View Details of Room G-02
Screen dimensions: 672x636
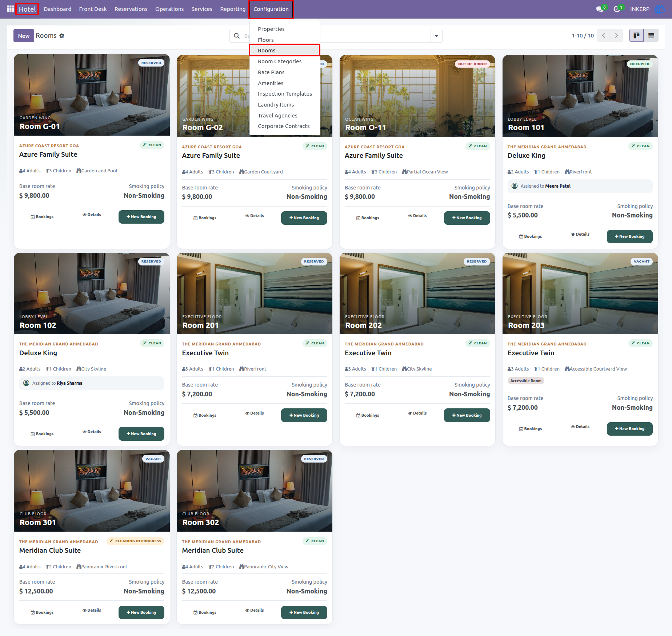255,216
